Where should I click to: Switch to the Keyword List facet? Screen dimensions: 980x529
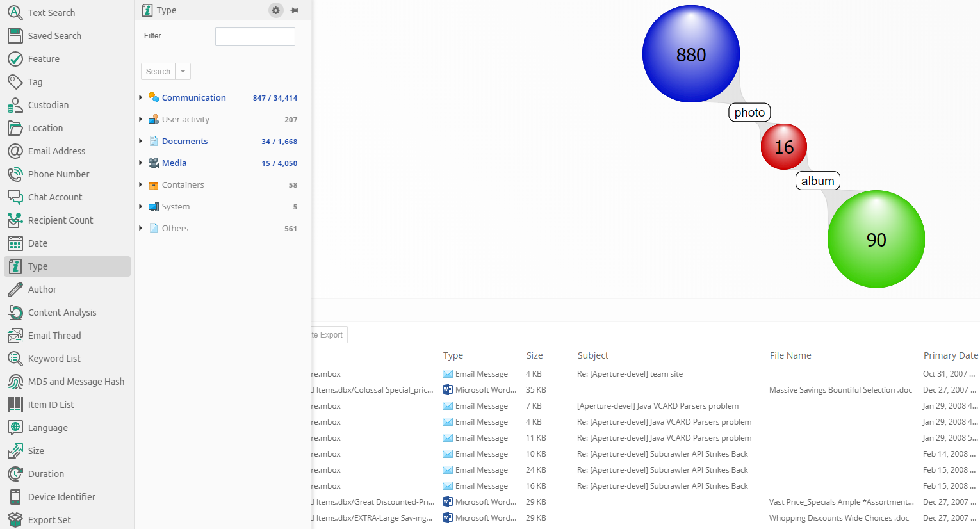(54, 359)
